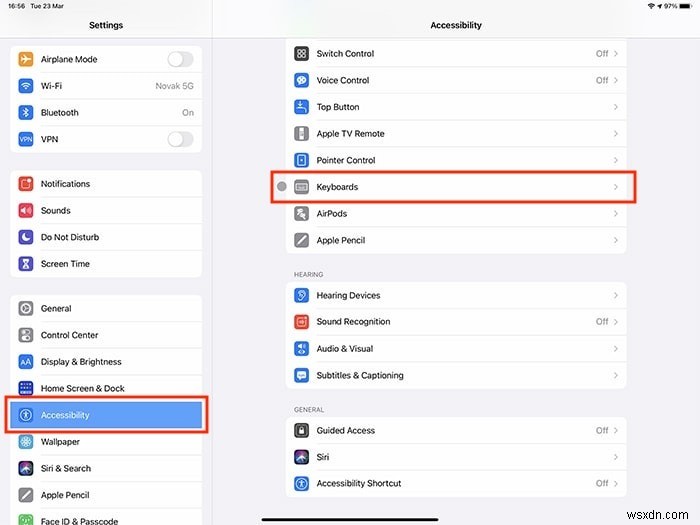700x525 pixels.
Task: Open Audio & Visual settings
Action: 456,349
